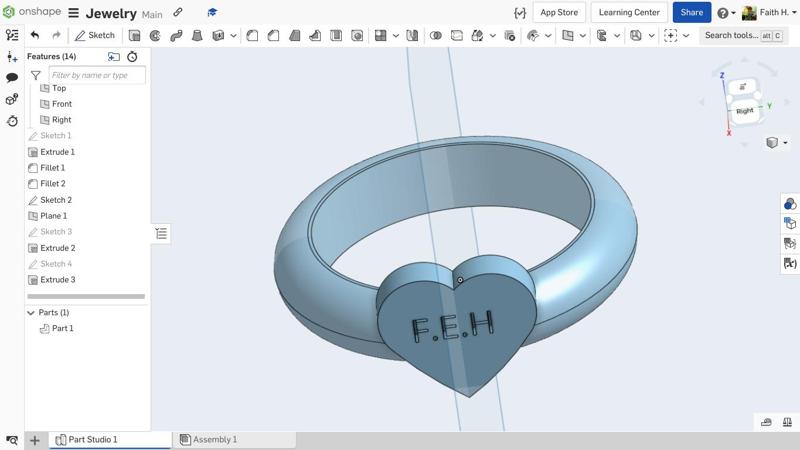800x450 pixels.
Task: Select the Mirror tool
Action: 412,35
